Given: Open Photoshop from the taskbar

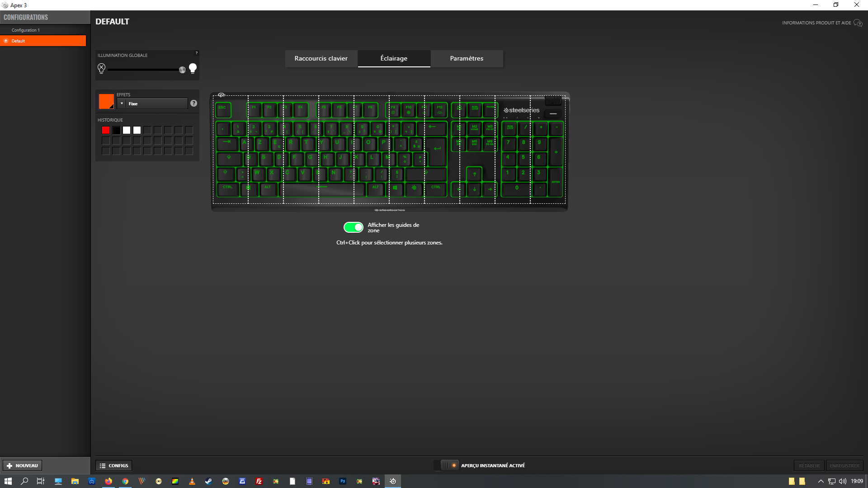Looking at the screenshot, I should (x=343, y=481).
